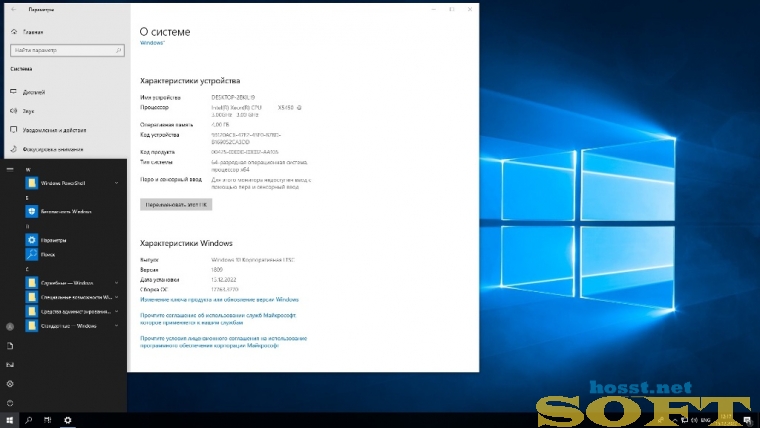This screenshot has width=760, height=428.
Task: Click the Переименовать этот ПК button
Action: [176, 205]
